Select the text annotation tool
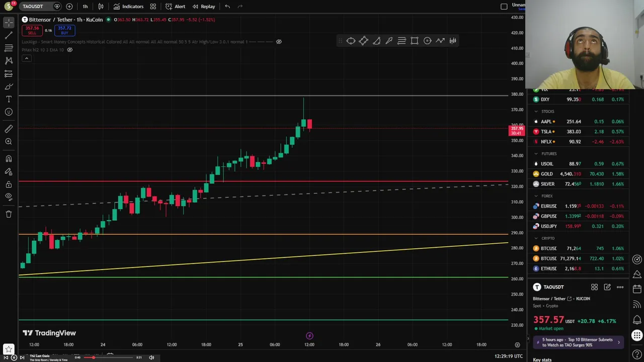 (9, 99)
